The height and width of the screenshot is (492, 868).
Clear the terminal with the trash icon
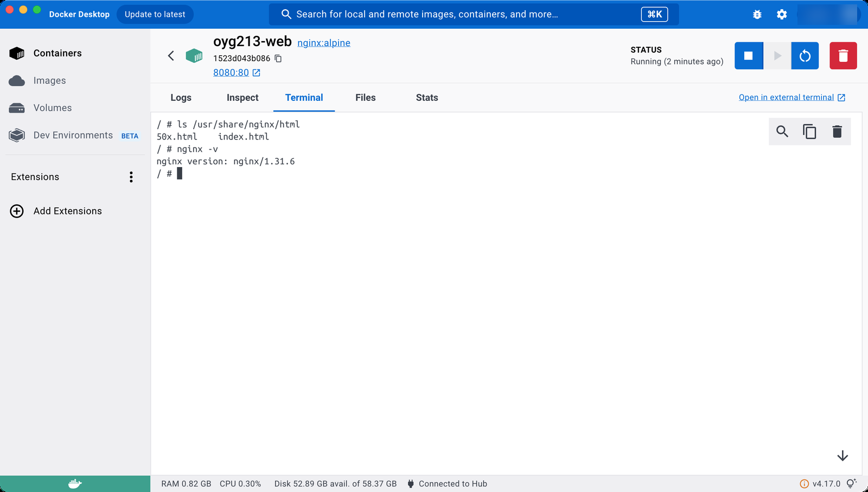[x=837, y=131]
